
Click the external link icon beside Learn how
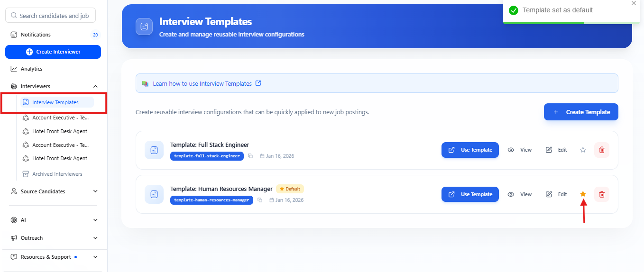[x=258, y=83]
